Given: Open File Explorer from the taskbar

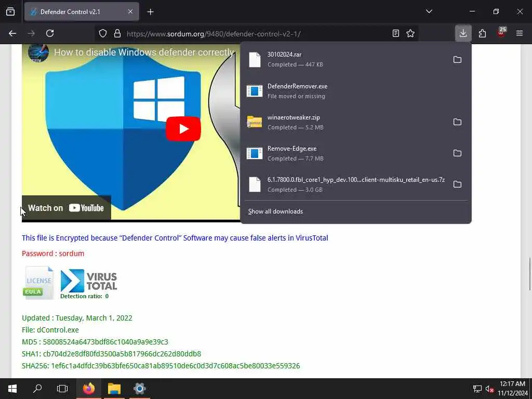Looking at the screenshot, I should pos(114,389).
